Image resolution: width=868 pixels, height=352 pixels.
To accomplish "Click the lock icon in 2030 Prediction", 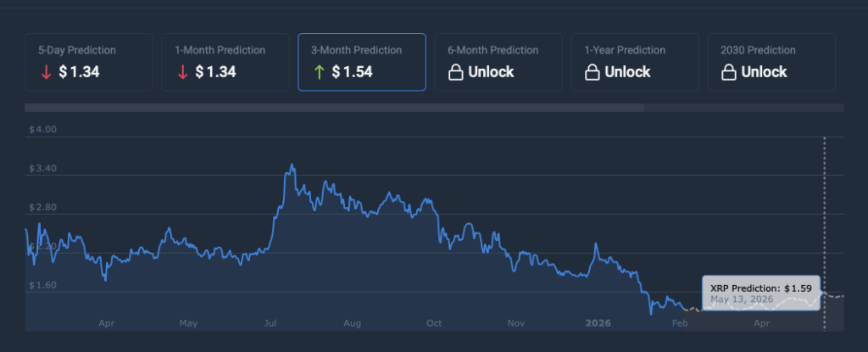I will click(x=729, y=73).
